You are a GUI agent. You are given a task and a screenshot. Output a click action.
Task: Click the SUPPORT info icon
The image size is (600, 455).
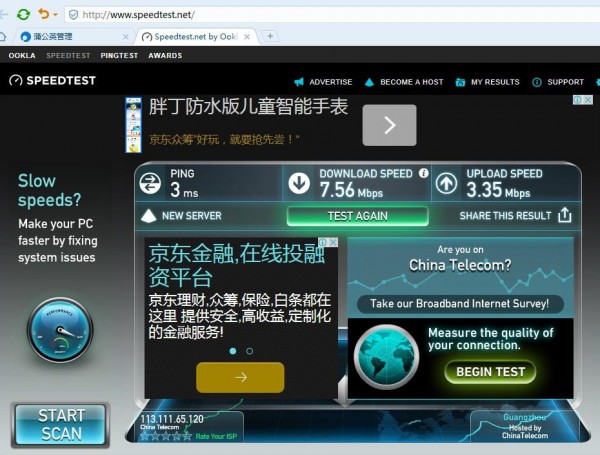[536, 82]
